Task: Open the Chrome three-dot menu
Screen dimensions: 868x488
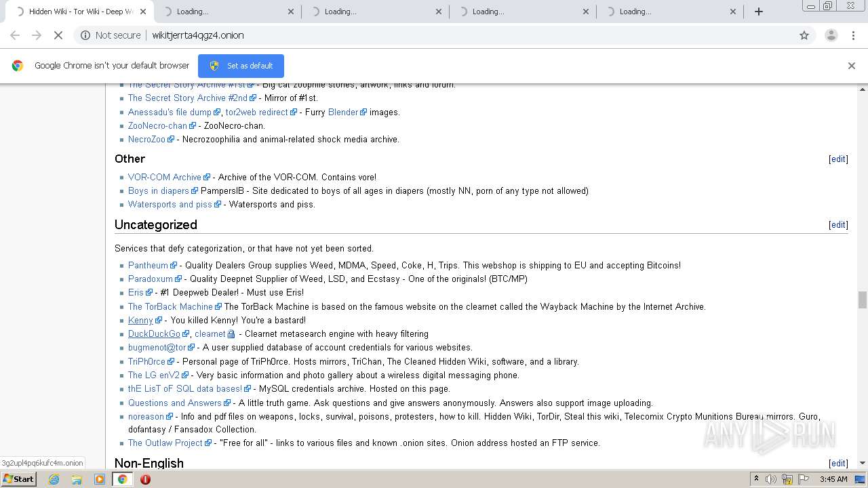Action: [x=854, y=35]
